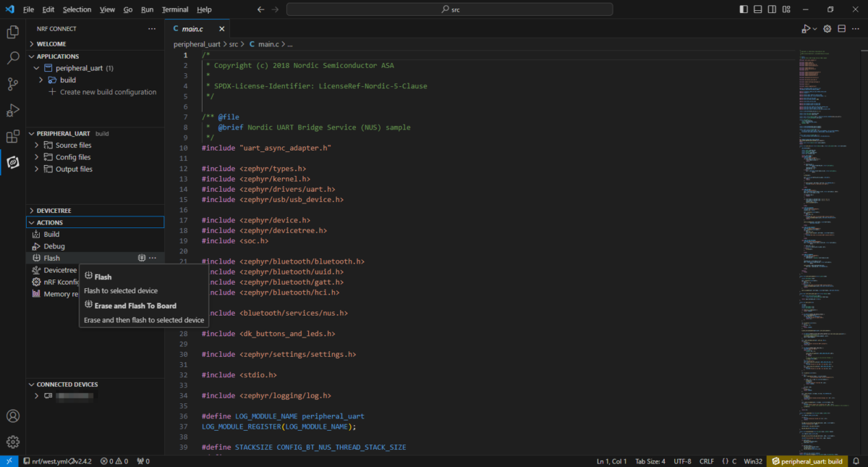
Task: Toggle Panel layout button in title bar
Action: [x=758, y=9]
